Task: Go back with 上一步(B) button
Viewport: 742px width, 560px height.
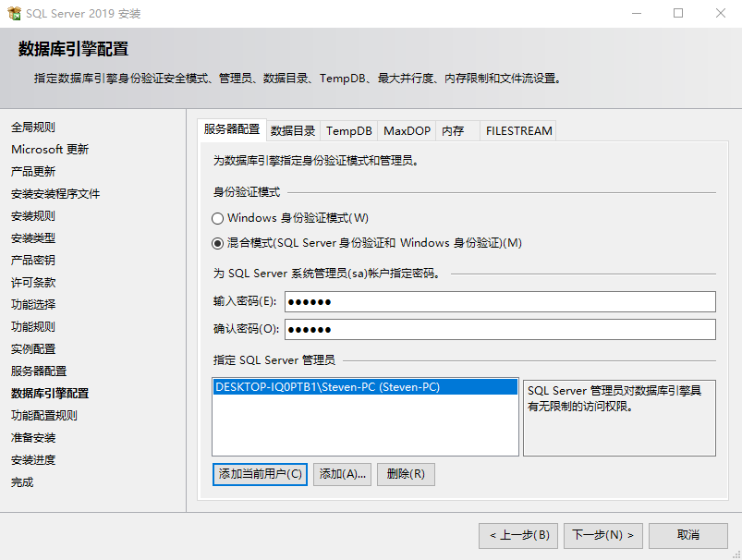Action: pos(518,535)
